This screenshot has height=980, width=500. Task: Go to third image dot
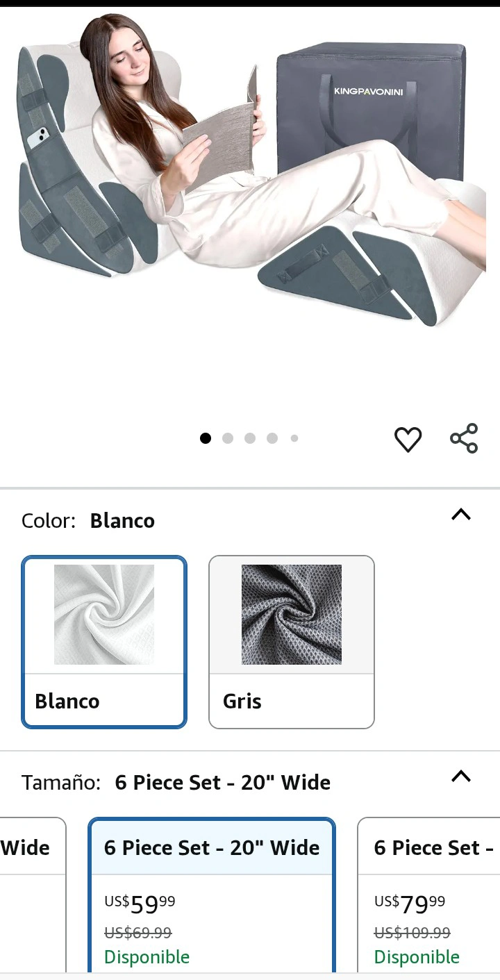pyautogui.click(x=250, y=438)
